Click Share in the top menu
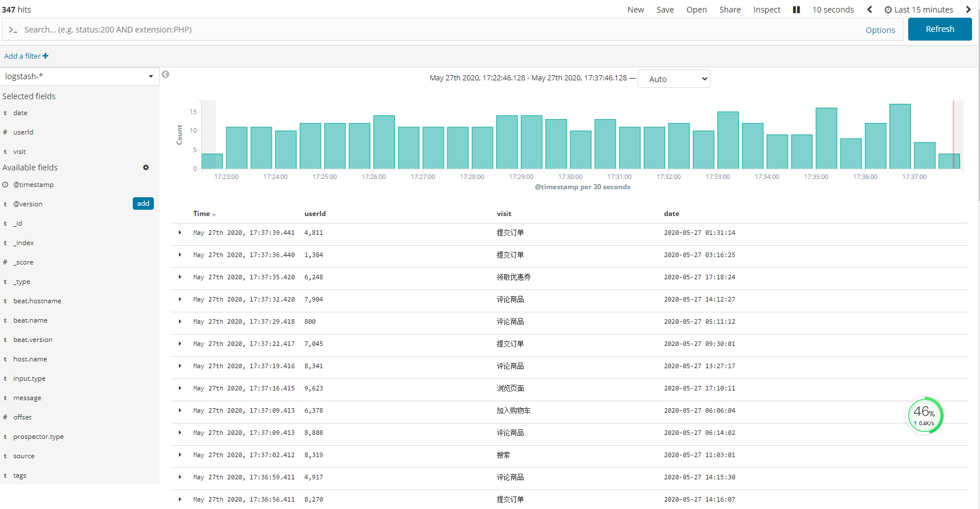The width and height of the screenshot is (980, 509). point(730,10)
